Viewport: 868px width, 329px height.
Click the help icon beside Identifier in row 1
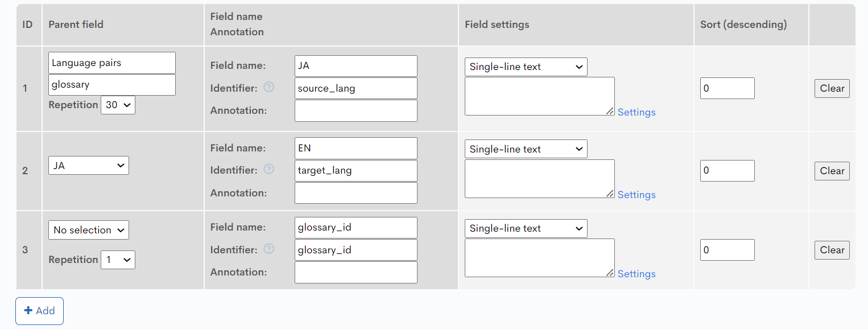268,87
